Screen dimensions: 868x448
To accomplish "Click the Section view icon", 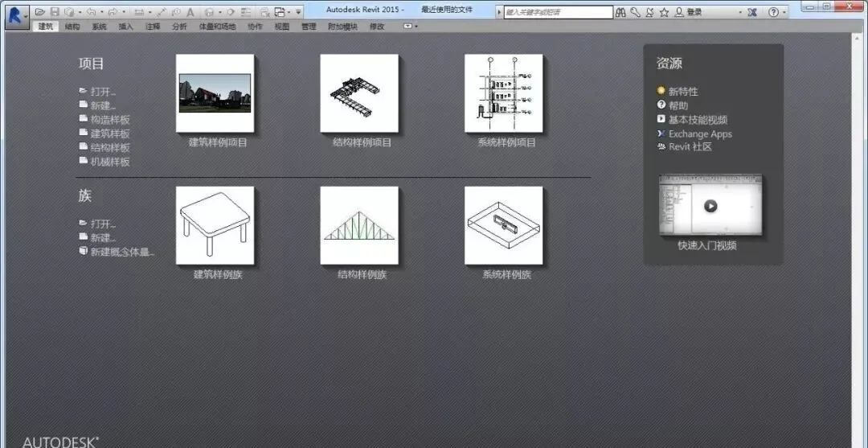I will coord(231,11).
